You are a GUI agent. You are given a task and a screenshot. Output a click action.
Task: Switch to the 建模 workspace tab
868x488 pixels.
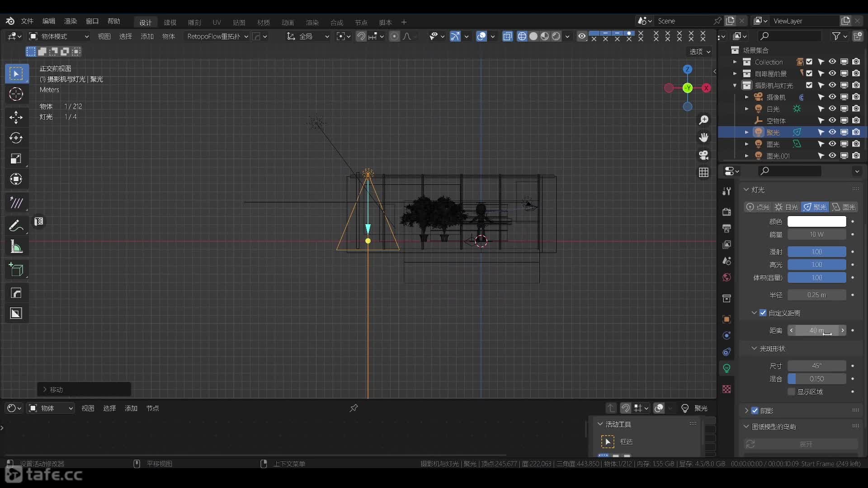tap(170, 22)
